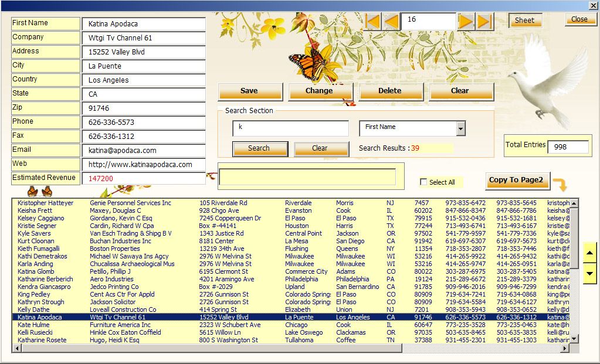Click the yellow down spin arrow
Screen dimensions: 600x364
coord(589,273)
